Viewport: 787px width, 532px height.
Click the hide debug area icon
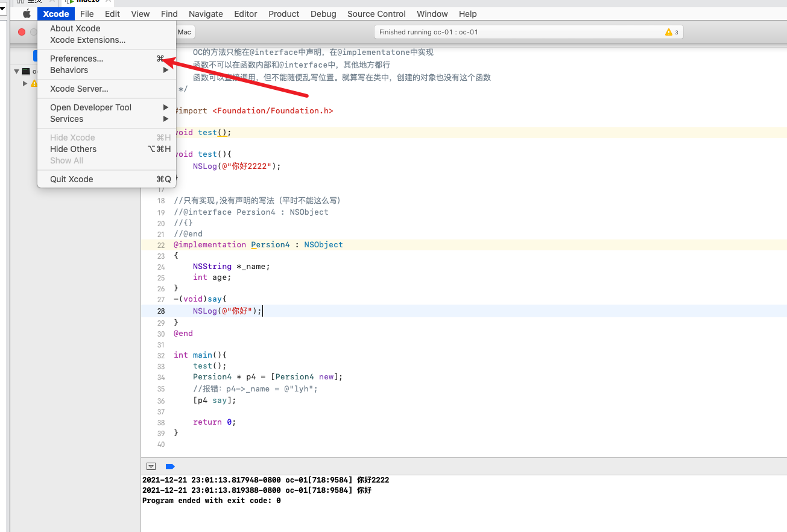(151, 466)
